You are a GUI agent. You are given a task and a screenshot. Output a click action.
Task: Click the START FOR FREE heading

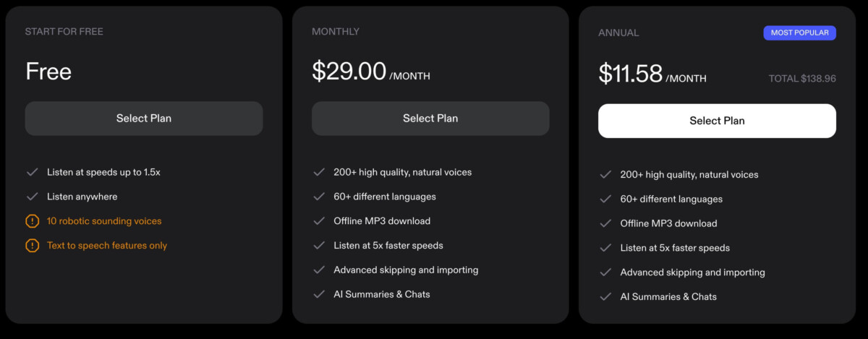coord(64,32)
